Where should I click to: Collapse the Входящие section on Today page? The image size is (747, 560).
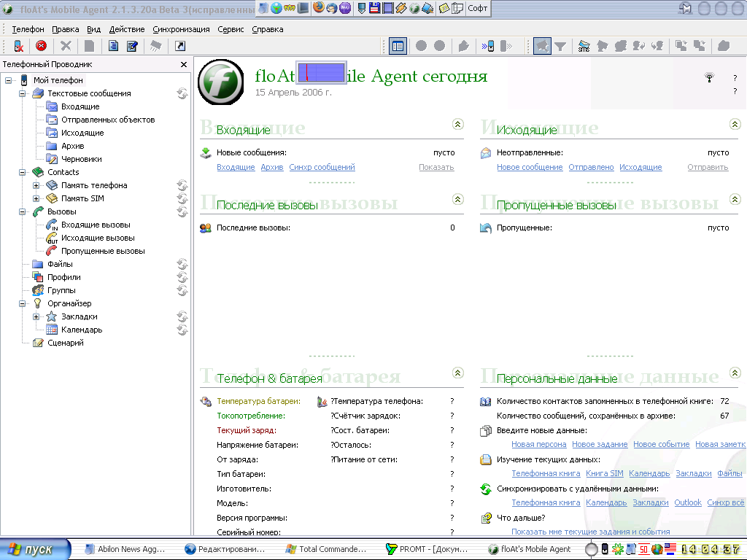click(458, 124)
